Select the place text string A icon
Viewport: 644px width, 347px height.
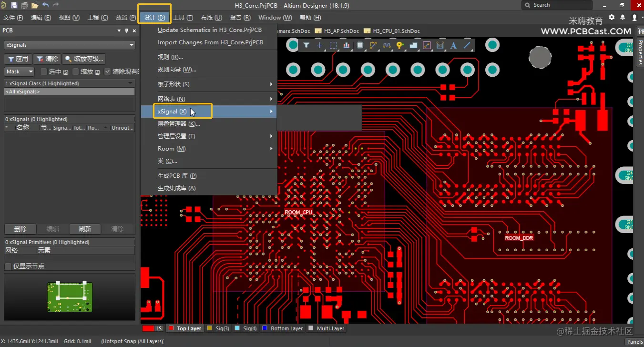point(453,45)
